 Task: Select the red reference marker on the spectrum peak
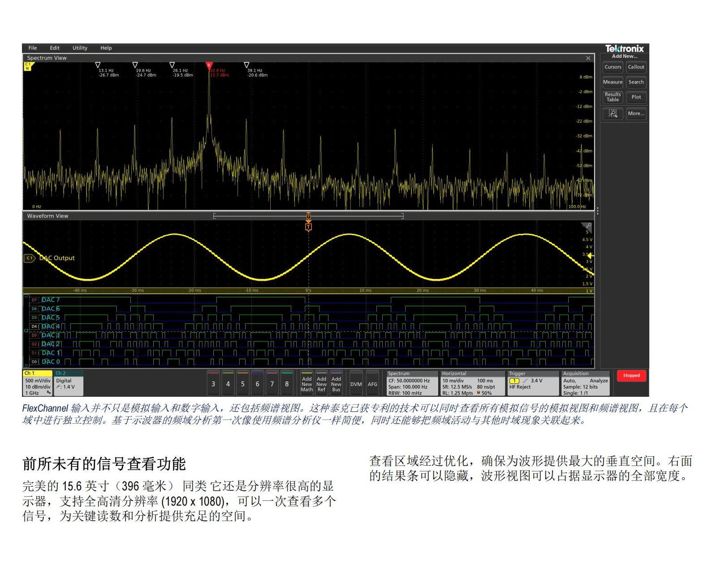tap(209, 66)
